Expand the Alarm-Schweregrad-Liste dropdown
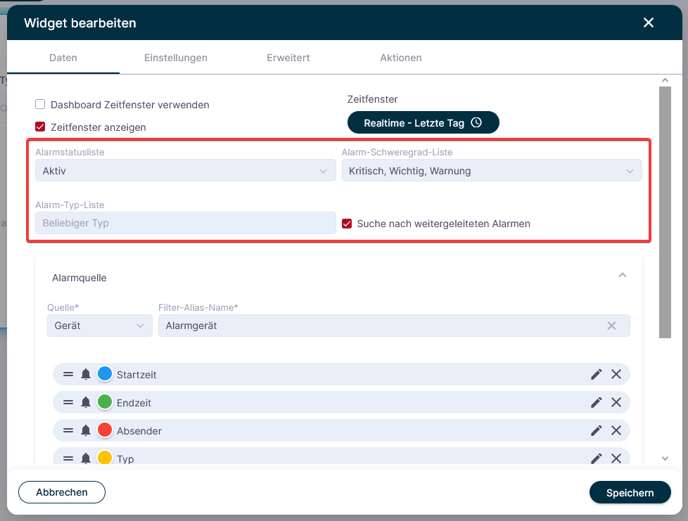The image size is (688, 521). [x=491, y=171]
